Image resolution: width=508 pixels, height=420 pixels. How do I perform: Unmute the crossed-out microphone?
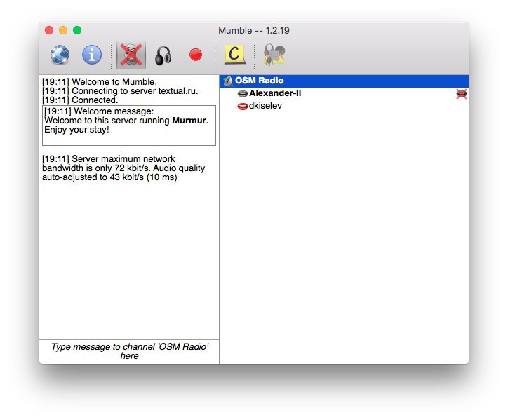click(131, 55)
